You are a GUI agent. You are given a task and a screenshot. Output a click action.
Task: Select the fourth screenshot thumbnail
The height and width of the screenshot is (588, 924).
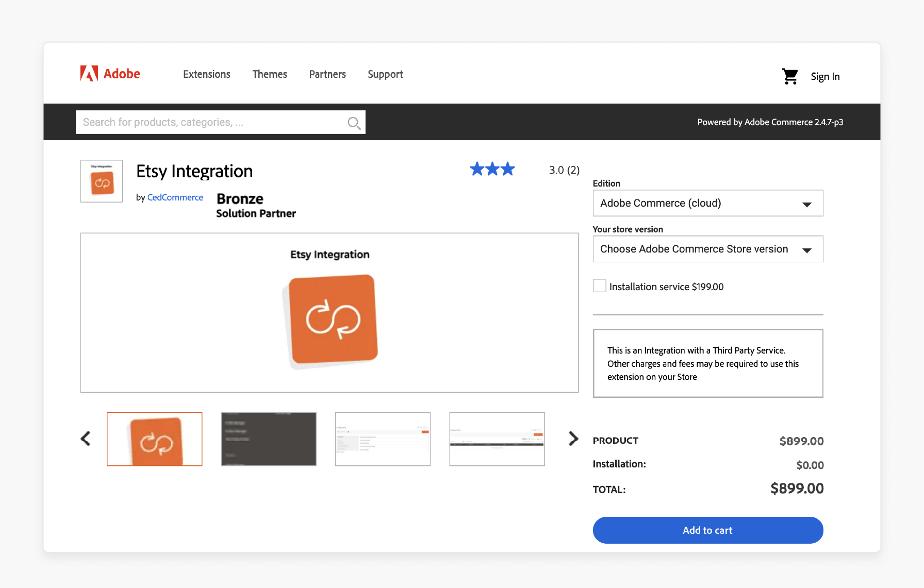[x=497, y=439]
